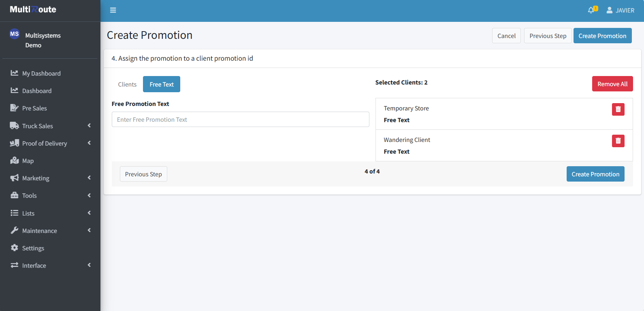Screen dimensions: 644x311
Task: Expand the Marketing menu chevron
Action: (x=89, y=178)
